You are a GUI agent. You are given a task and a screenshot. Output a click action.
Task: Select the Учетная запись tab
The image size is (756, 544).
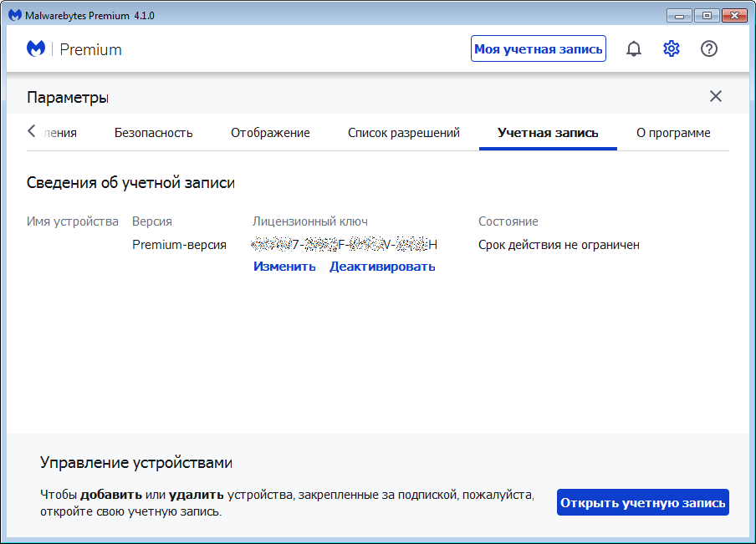548,133
